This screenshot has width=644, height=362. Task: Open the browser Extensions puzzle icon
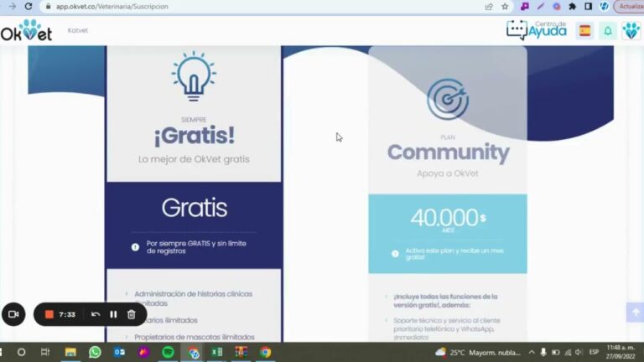coord(572,7)
